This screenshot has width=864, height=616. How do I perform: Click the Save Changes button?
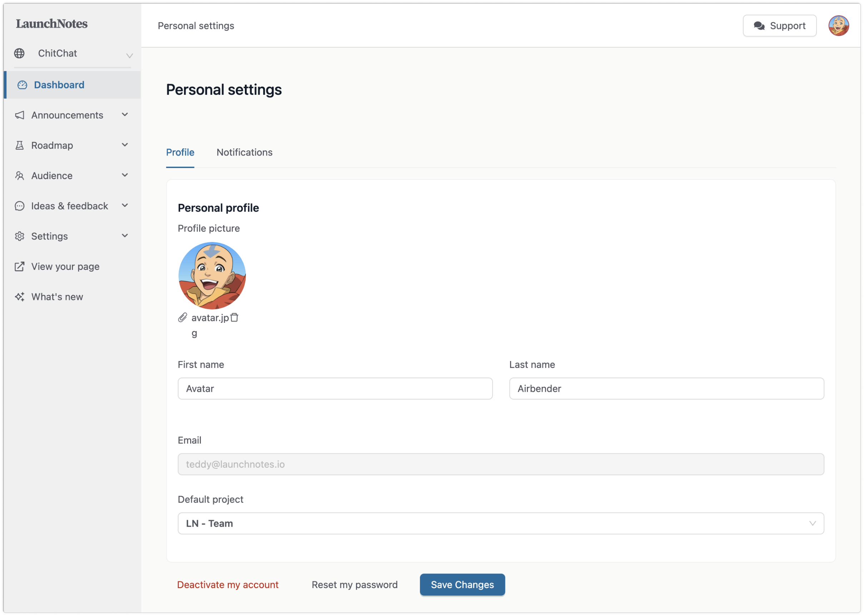coord(462,585)
